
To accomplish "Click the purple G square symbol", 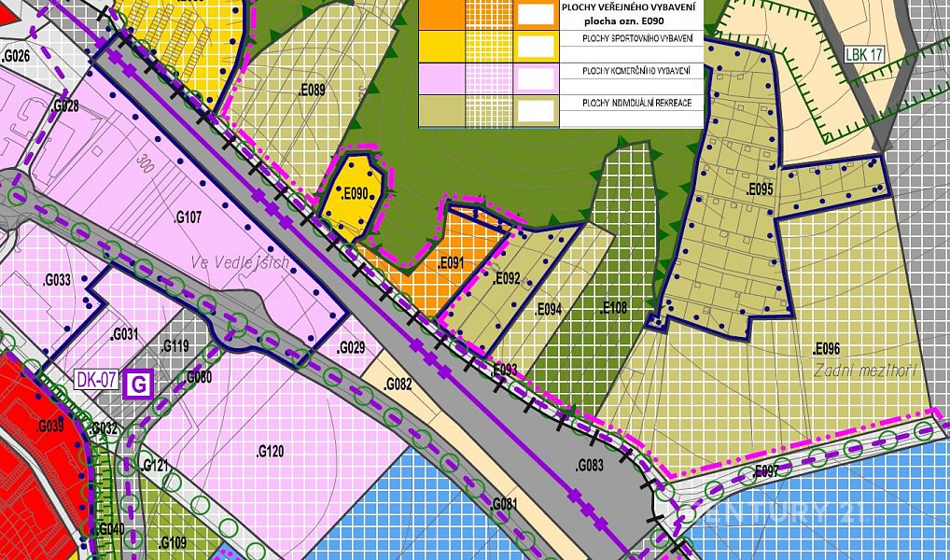I will 138,385.
